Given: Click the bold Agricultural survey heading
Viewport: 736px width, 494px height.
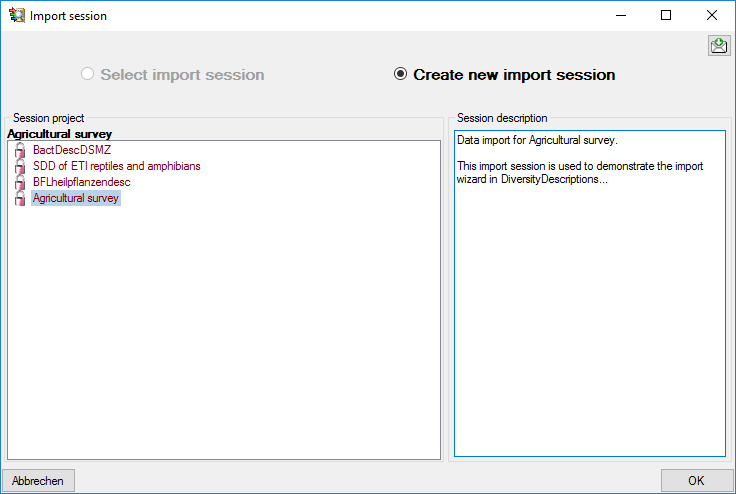Looking at the screenshot, I should click(60, 134).
